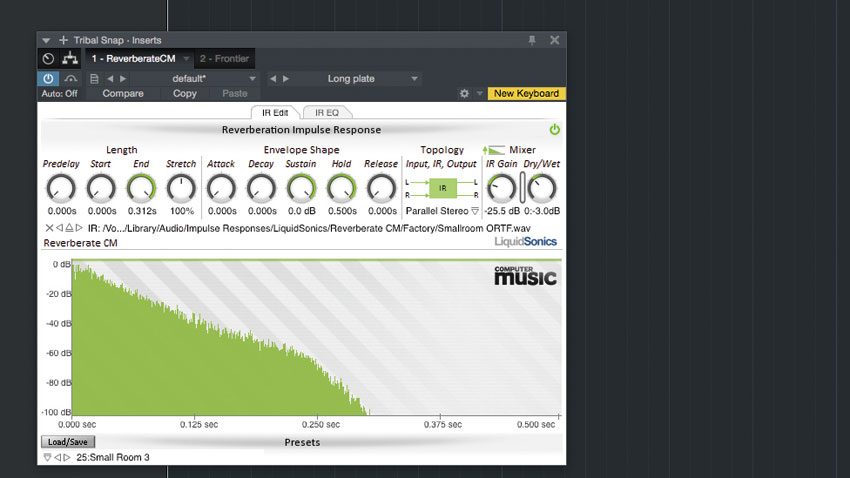This screenshot has width=850, height=478.
Task: Click the Hold knob
Action: click(342, 189)
